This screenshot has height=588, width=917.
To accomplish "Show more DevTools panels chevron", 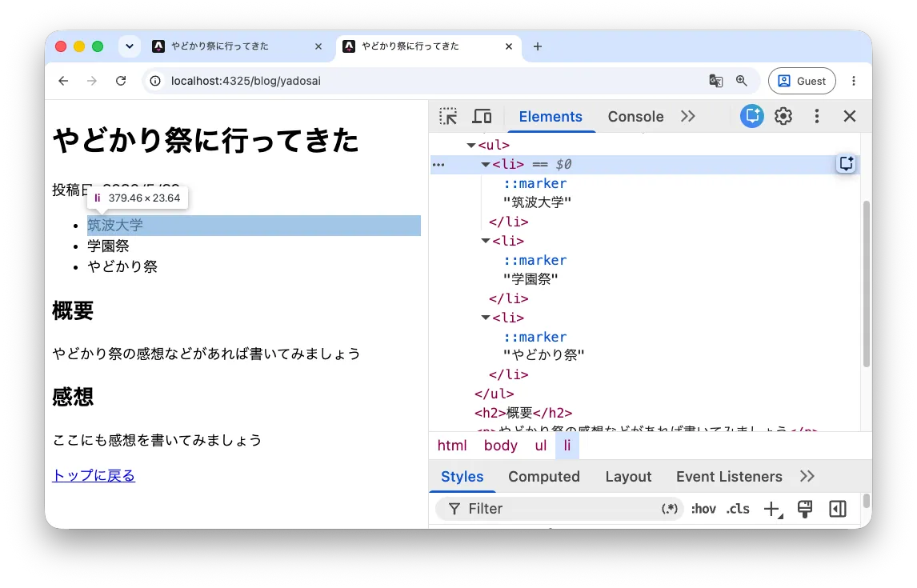I will pyautogui.click(x=688, y=116).
